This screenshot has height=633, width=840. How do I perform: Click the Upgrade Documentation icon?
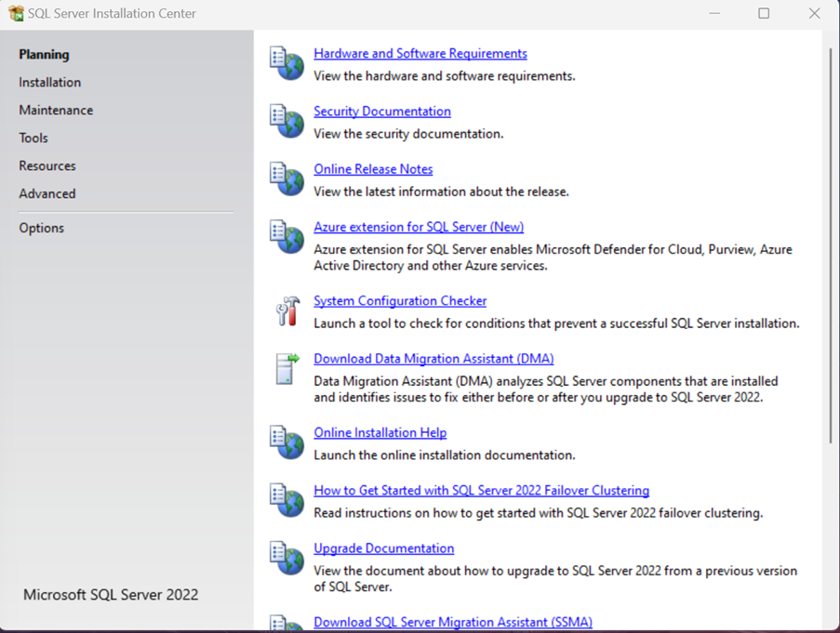[287, 559]
